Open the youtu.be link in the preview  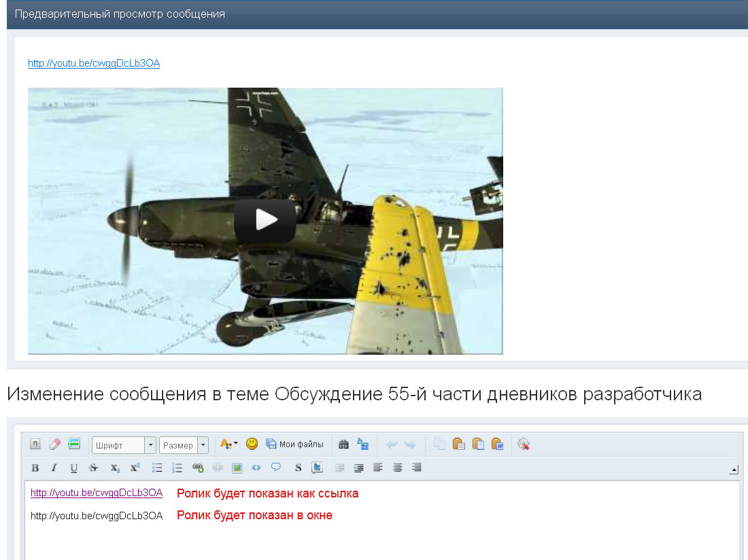pyautogui.click(x=94, y=63)
